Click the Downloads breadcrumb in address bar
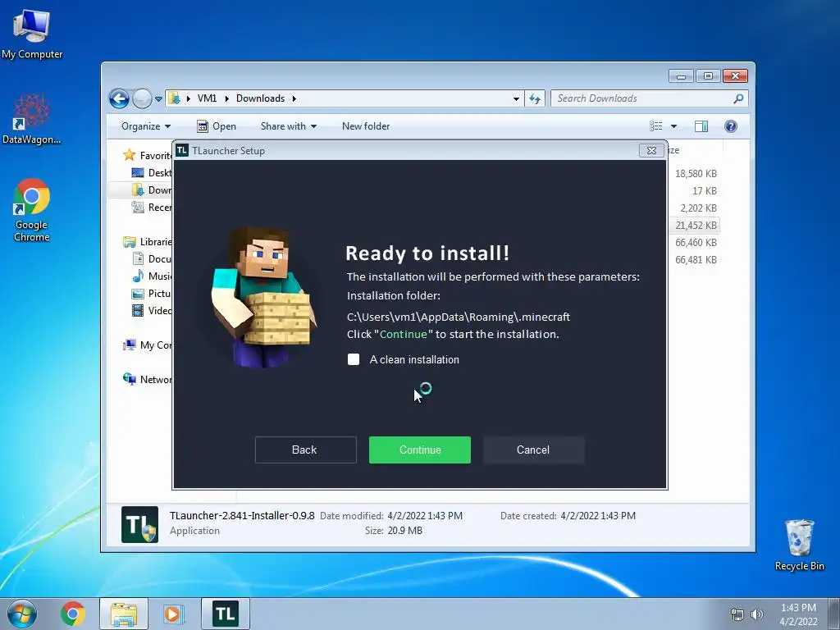This screenshot has width=840, height=630. 260,98
